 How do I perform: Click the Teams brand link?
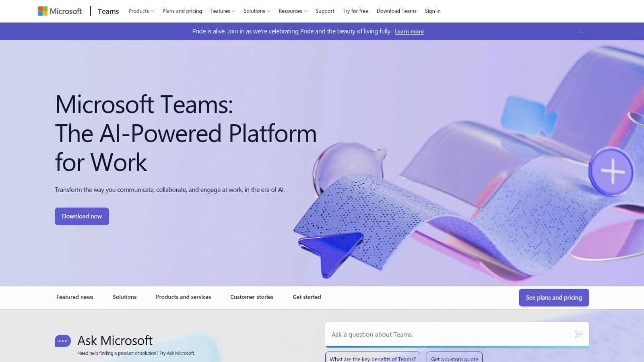tap(108, 11)
